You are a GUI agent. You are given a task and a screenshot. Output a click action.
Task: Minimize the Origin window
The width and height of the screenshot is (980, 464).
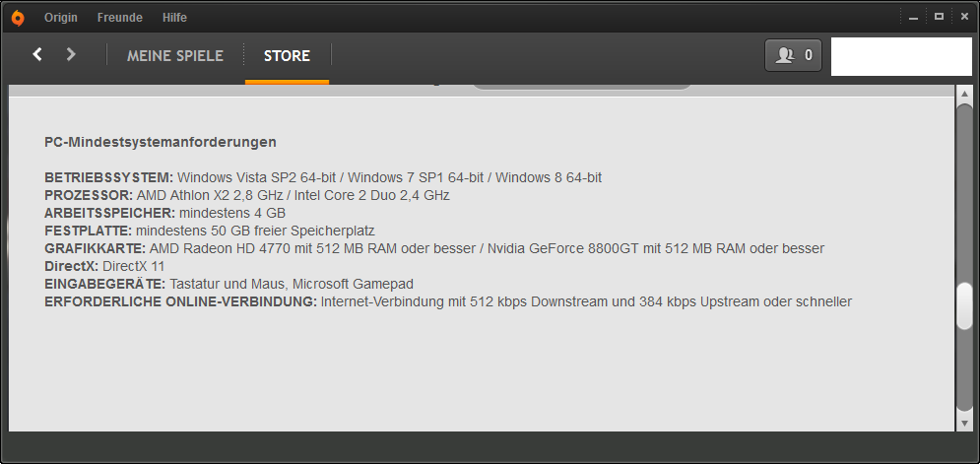click(x=914, y=17)
